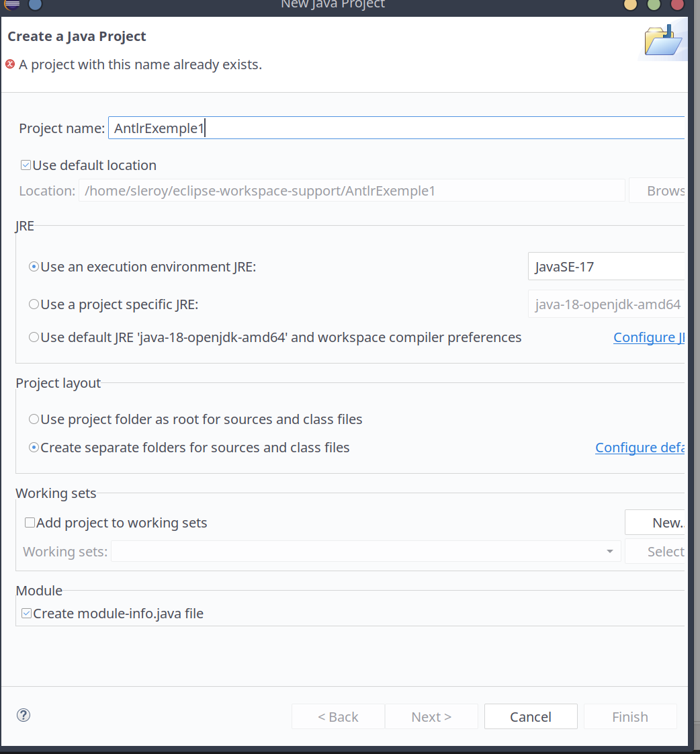Click the red error icon beside the message
This screenshot has height=754, width=700.
10,65
